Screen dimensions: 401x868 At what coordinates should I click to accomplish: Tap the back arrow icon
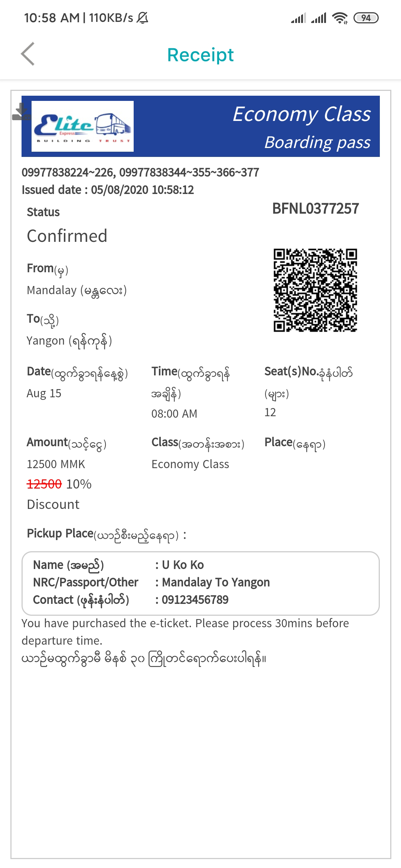[28, 54]
